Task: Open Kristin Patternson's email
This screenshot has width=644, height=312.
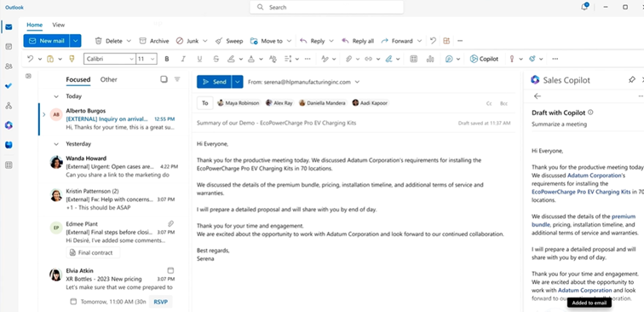Action: [115, 199]
